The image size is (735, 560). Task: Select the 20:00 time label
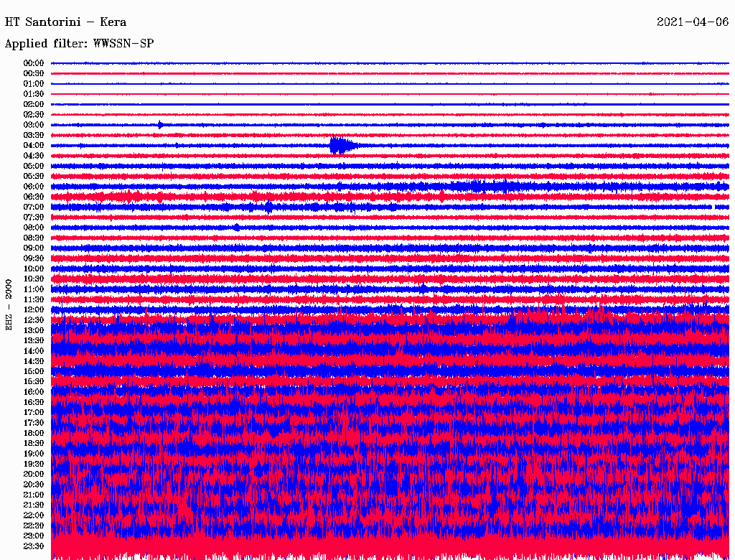tap(34, 474)
